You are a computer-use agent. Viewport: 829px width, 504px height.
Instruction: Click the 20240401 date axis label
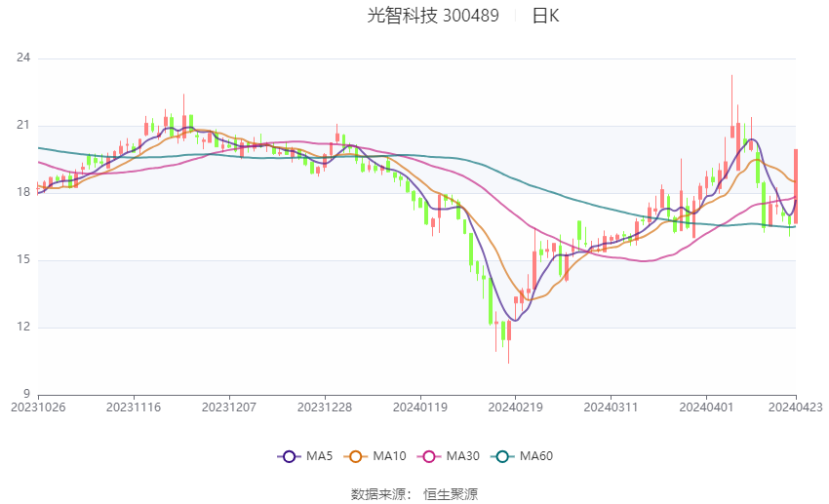point(706,407)
